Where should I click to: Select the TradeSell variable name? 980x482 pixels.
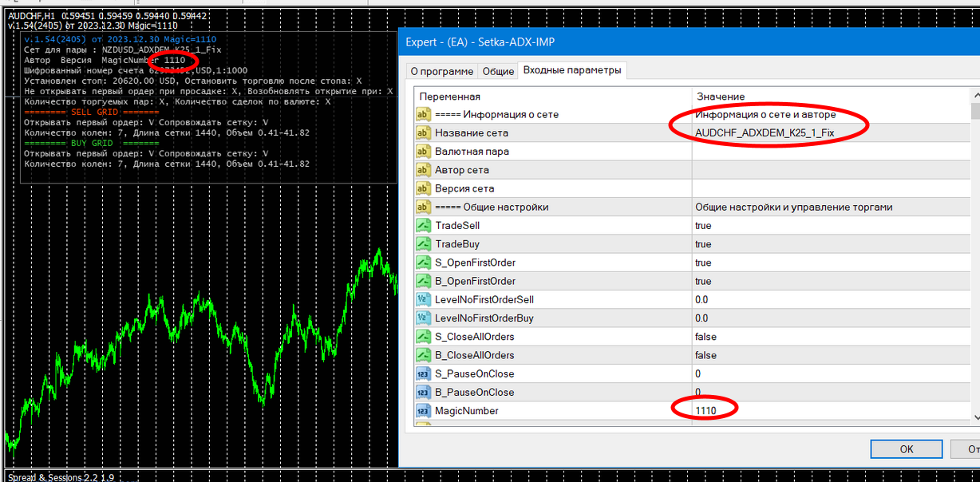click(457, 225)
